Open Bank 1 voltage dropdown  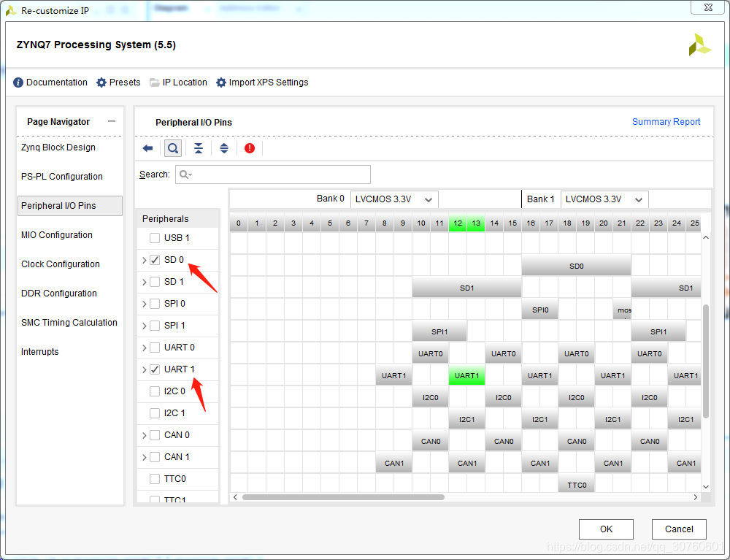pos(604,199)
